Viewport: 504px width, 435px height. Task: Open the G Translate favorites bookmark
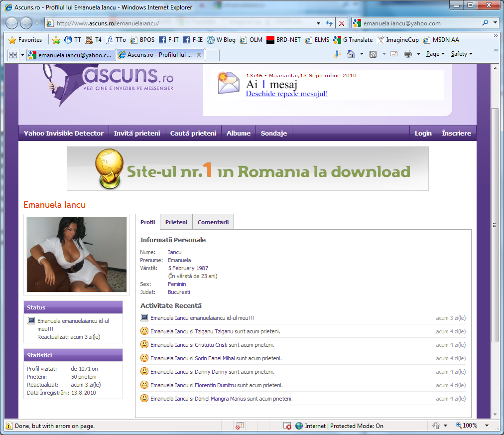(353, 40)
